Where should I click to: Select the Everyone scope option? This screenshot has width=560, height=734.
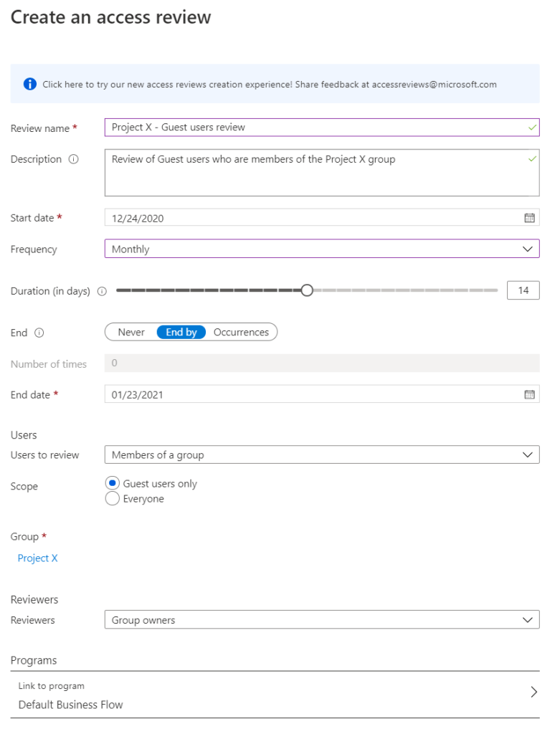pyautogui.click(x=113, y=499)
